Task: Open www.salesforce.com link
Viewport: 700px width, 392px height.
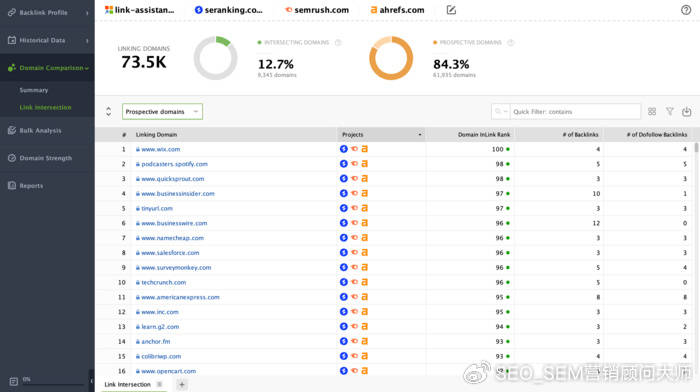Action: click(170, 253)
